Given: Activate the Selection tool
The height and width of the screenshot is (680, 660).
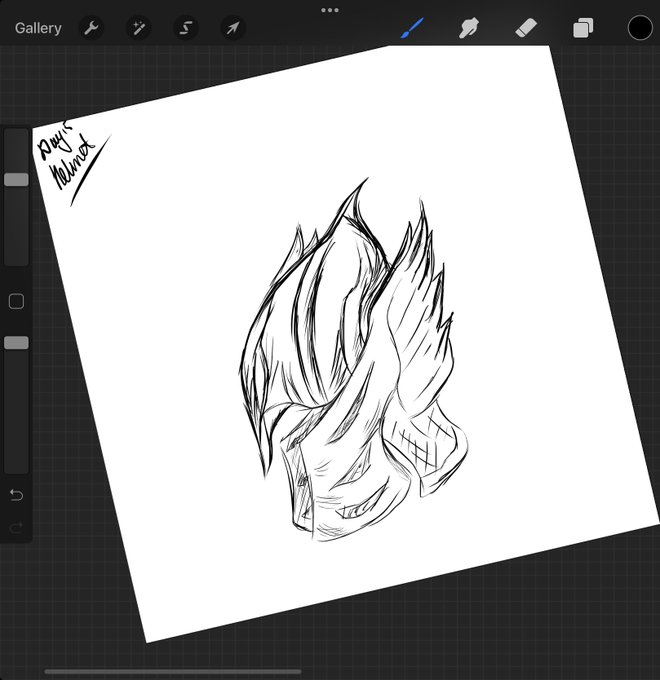Looking at the screenshot, I should pos(186,28).
